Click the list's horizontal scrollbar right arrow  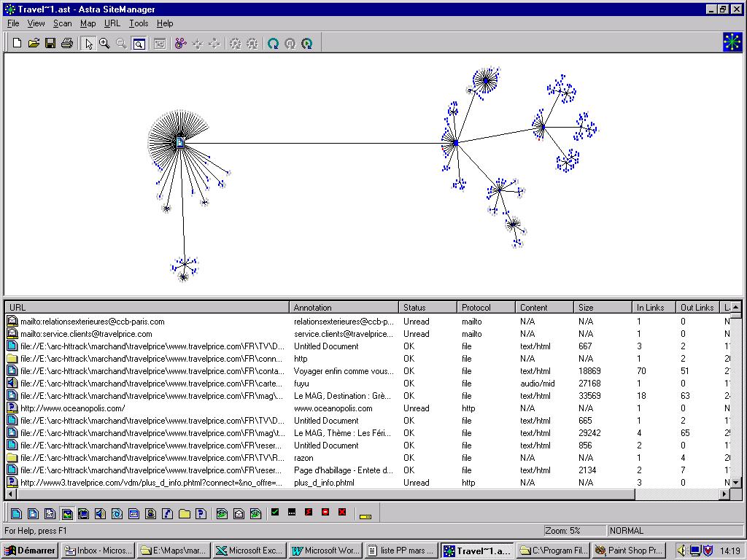click(x=724, y=494)
